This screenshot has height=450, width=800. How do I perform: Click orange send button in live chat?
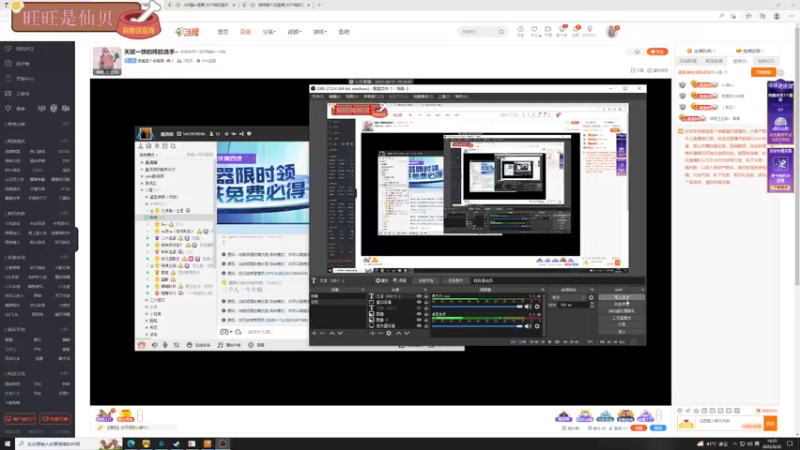770,423
